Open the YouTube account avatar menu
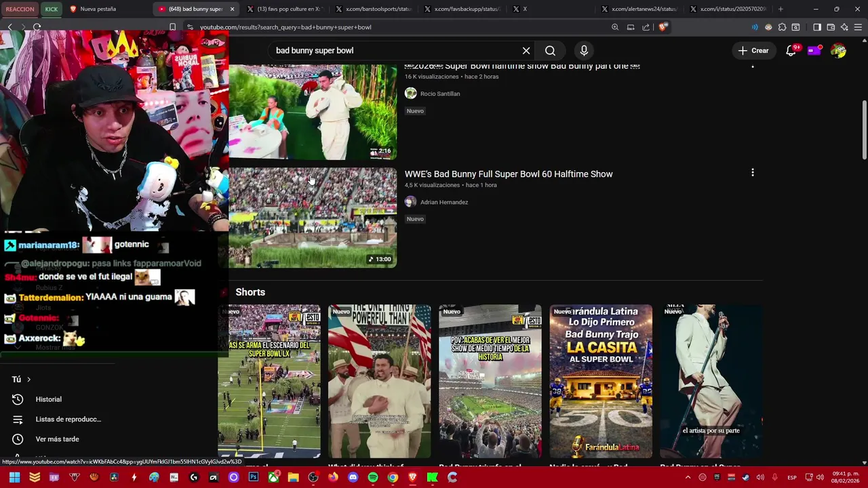868x488 pixels. (x=838, y=51)
